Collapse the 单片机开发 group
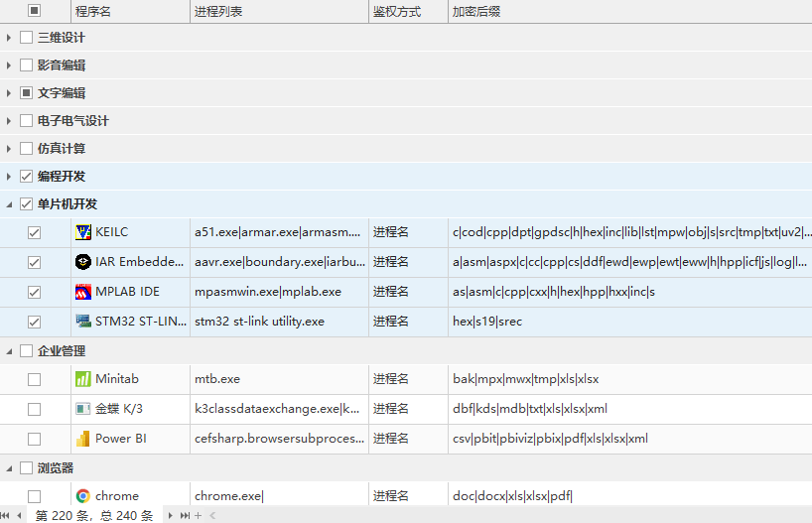This screenshot has height=523, width=812. 9,204
